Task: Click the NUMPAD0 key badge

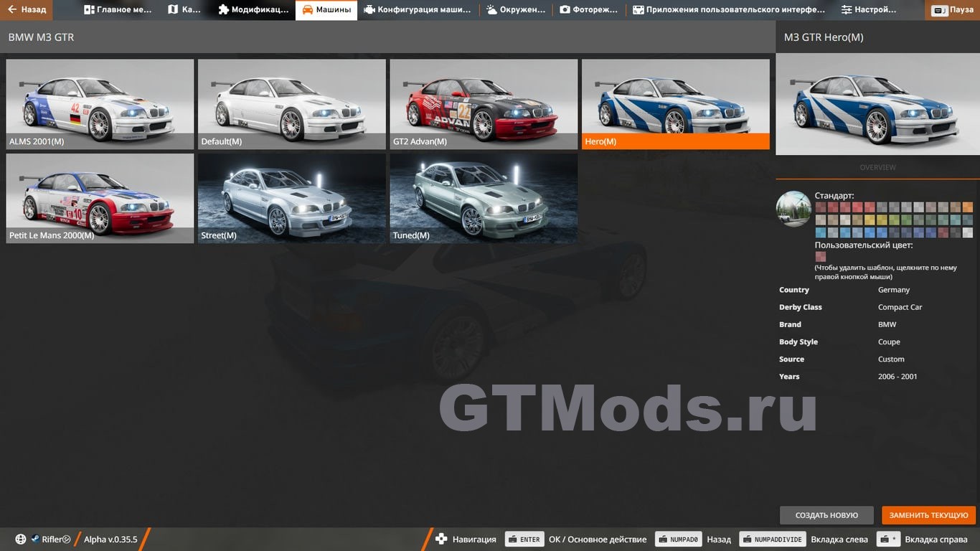Action: [x=678, y=540]
